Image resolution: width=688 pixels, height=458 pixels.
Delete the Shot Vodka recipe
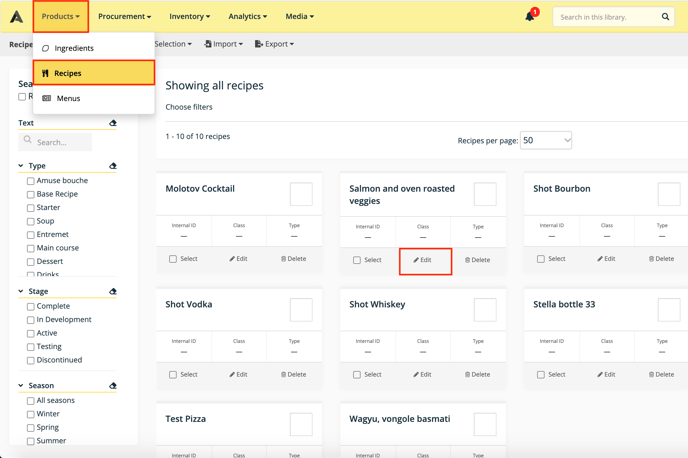coord(294,375)
